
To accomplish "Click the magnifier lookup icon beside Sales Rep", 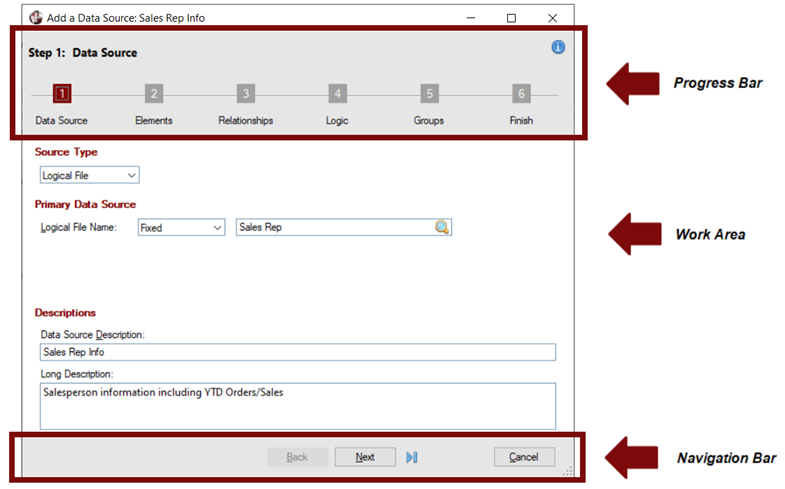I will 442,228.
